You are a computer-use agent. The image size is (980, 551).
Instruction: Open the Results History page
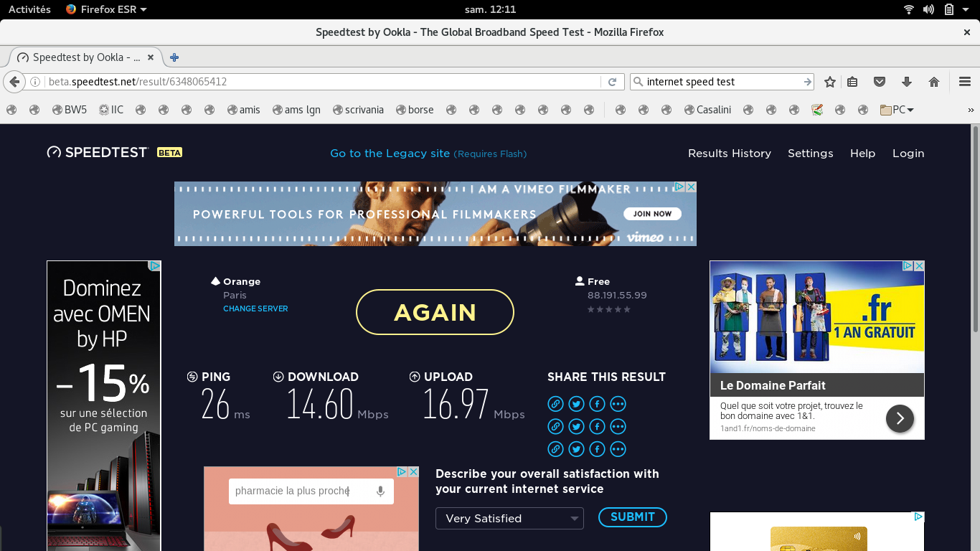click(x=729, y=154)
